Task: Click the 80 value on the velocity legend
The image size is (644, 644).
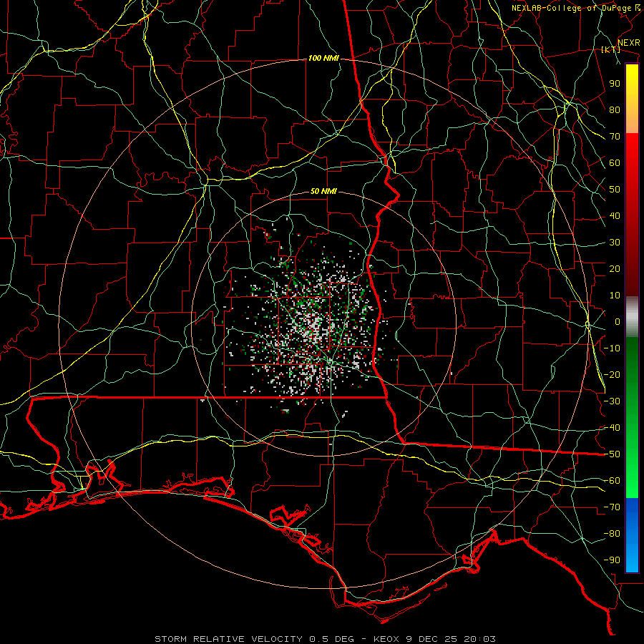Action: click(x=615, y=110)
